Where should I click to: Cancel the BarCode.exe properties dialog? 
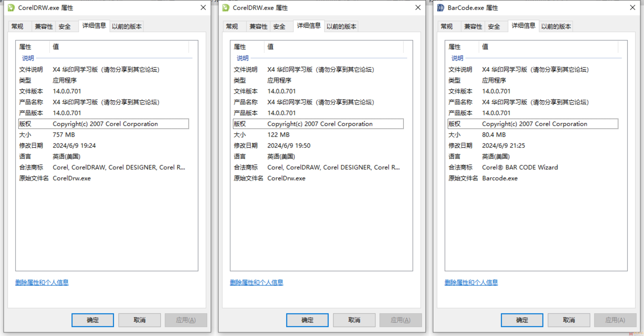coord(569,320)
